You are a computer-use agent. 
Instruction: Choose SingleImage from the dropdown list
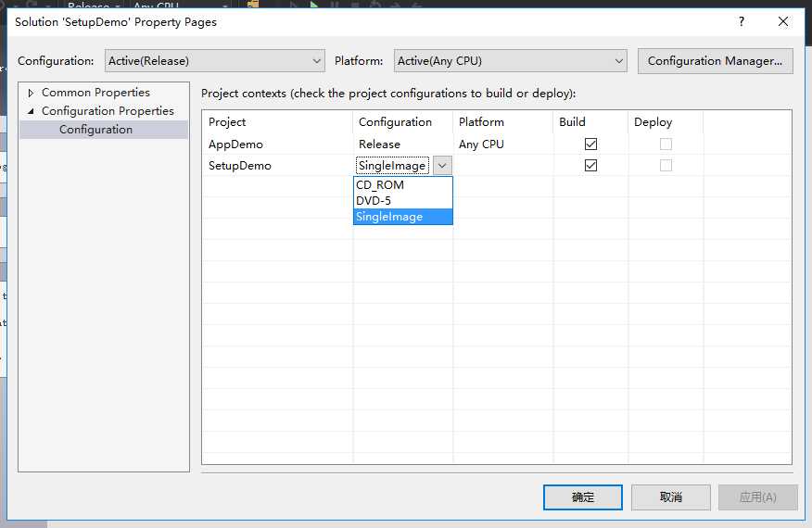click(403, 217)
